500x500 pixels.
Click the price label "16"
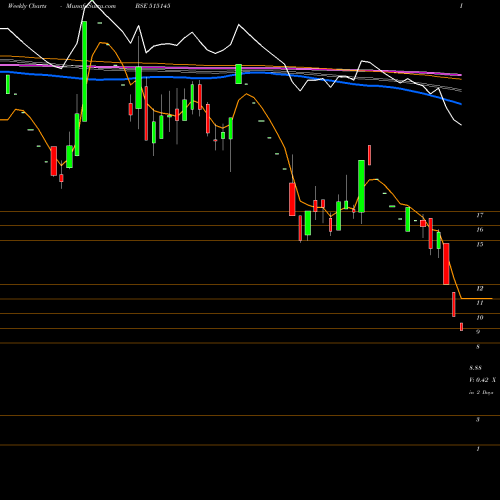[x=480, y=230]
